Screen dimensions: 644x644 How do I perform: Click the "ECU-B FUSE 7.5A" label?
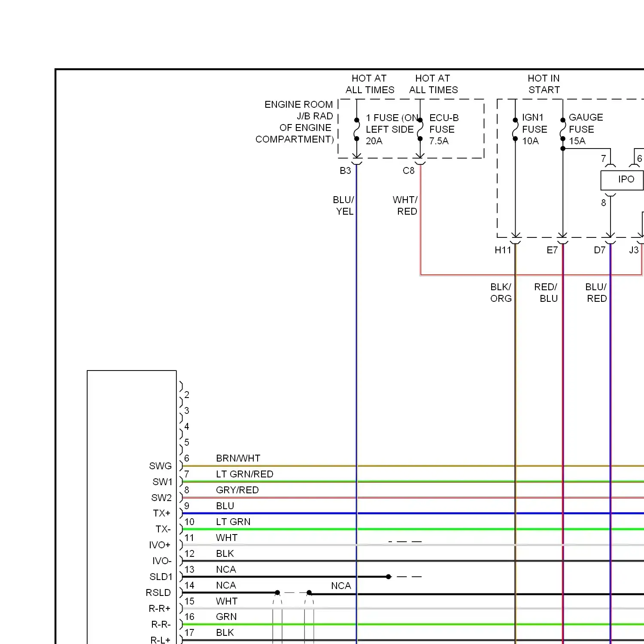444,129
